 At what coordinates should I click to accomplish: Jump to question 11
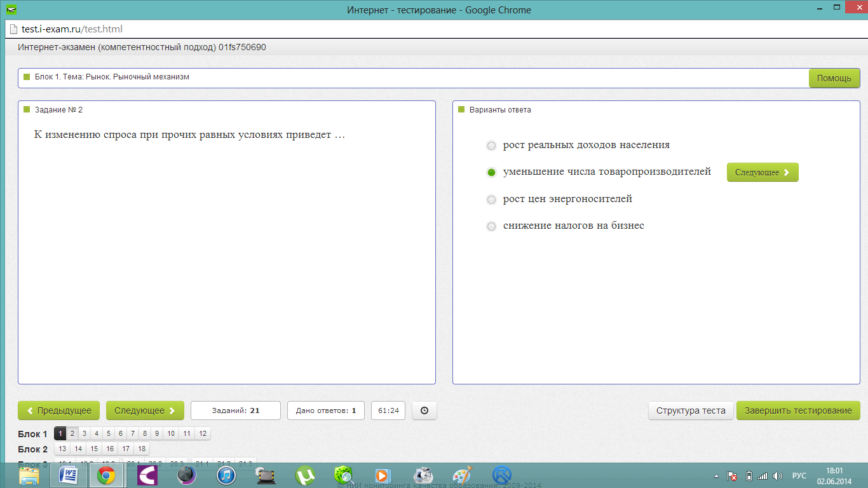187,433
